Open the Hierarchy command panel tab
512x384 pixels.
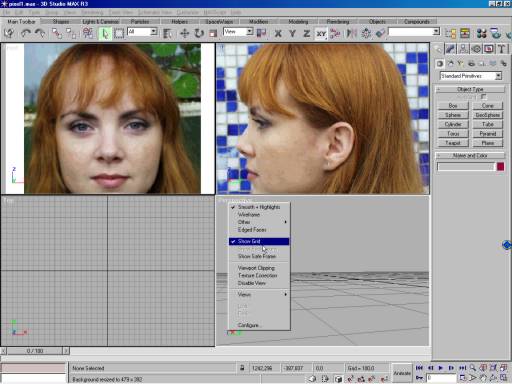click(x=463, y=49)
